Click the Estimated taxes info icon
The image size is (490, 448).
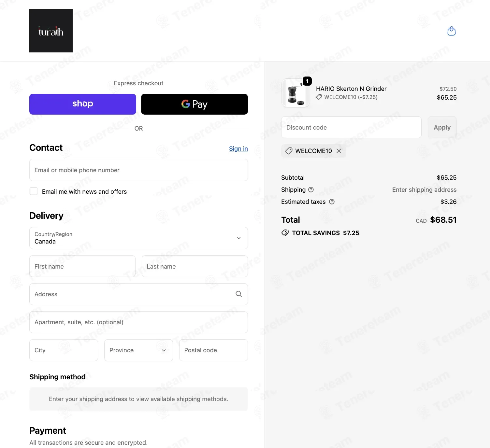(x=332, y=202)
